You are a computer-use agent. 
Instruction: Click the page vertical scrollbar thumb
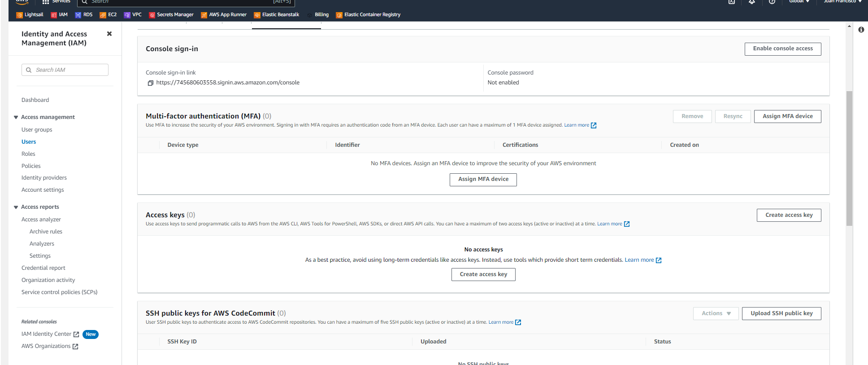(849, 158)
